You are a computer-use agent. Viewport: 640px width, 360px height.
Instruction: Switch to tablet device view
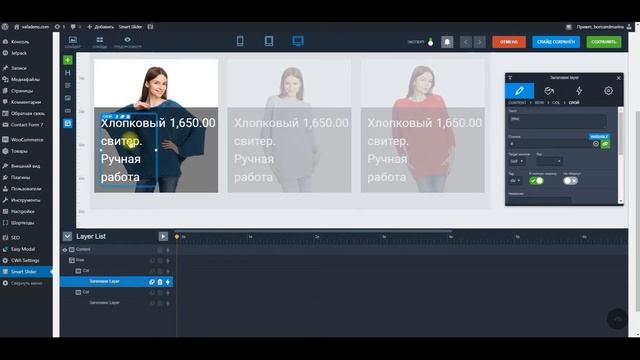point(269,41)
